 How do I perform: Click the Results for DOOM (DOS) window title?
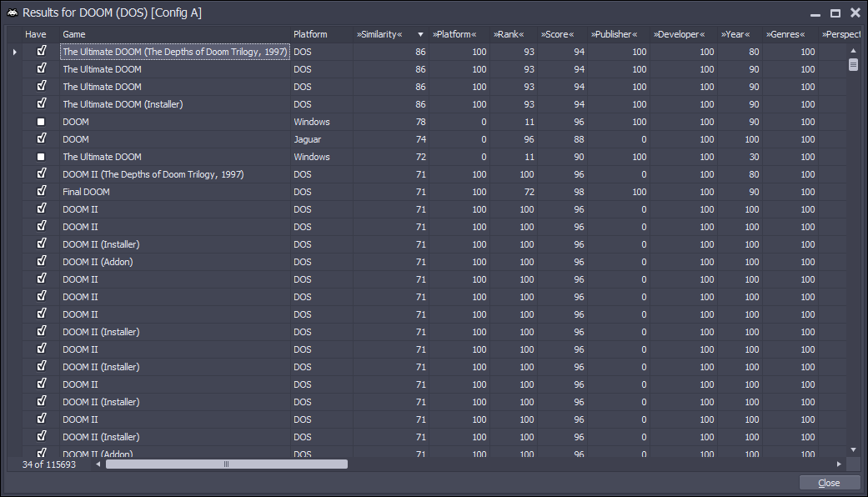pos(112,13)
